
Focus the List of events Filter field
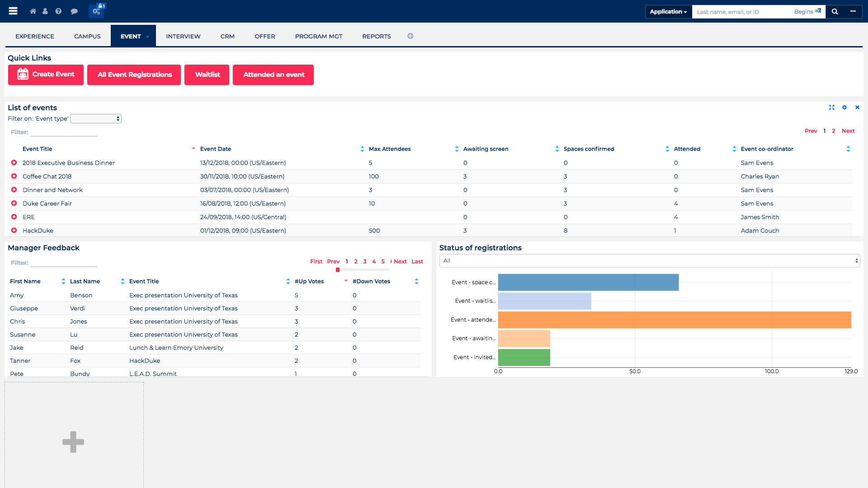point(64,132)
